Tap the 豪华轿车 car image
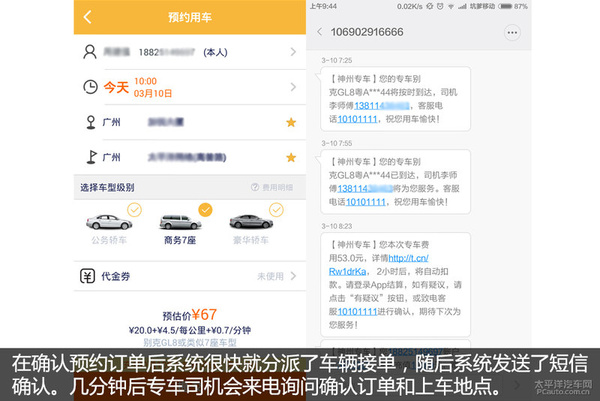The image size is (600, 401). click(251, 222)
